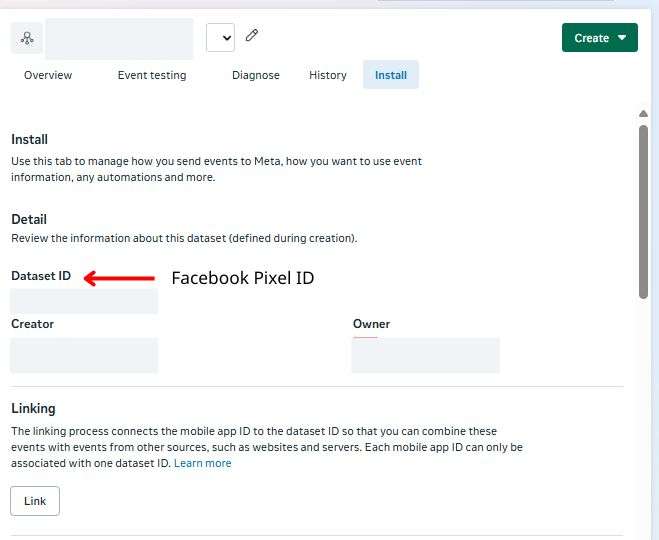
Task: Select the History tab
Action: (x=328, y=75)
